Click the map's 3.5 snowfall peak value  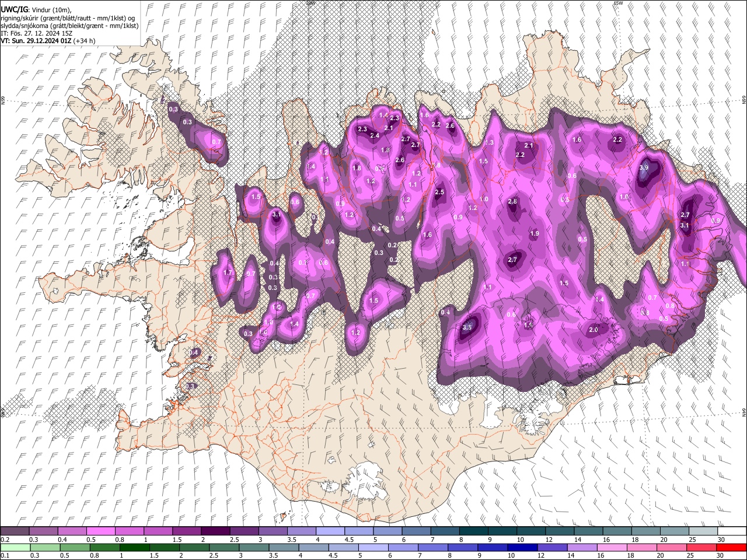click(466, 327)
